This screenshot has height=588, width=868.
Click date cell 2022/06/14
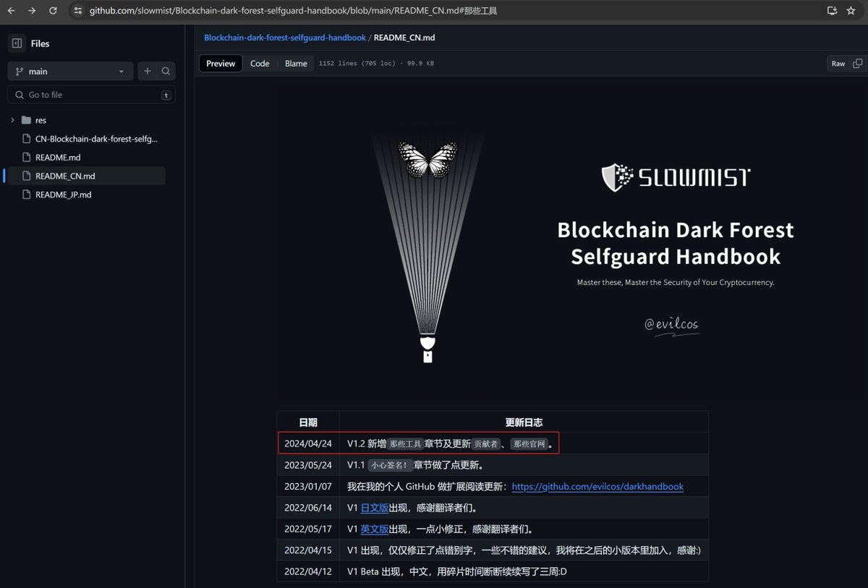coord(308,508)
